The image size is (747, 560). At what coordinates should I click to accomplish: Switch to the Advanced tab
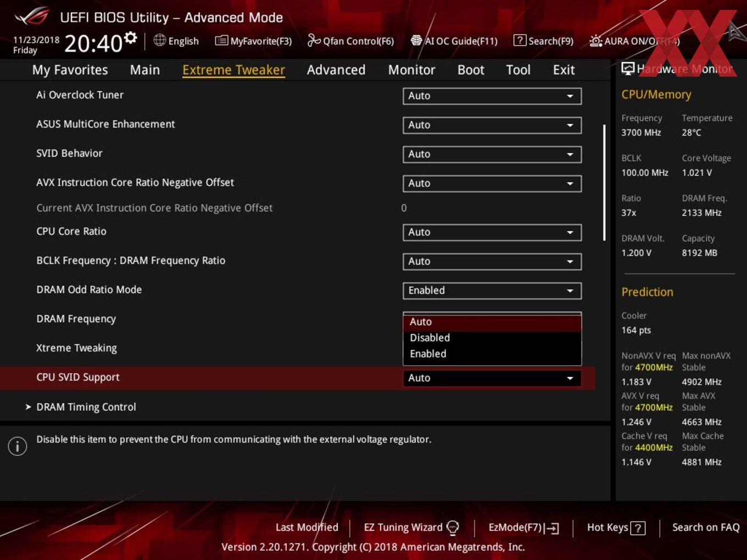[x=336, y=70]
